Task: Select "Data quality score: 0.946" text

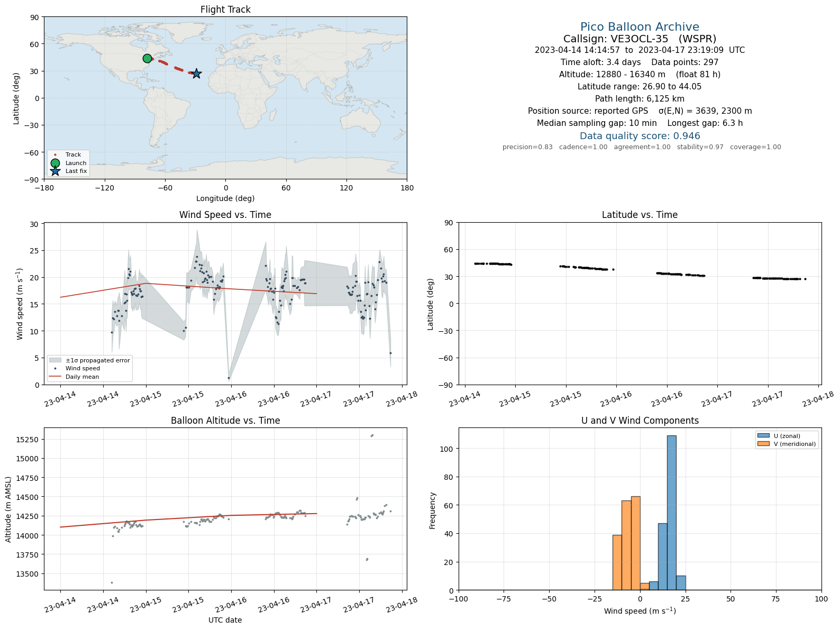Action: click(640, 136)
